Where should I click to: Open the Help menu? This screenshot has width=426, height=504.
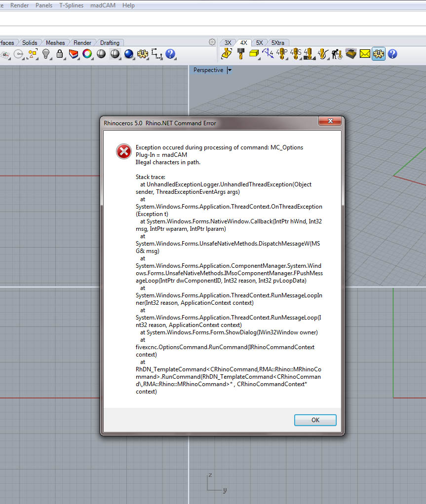tap(128, 5)
